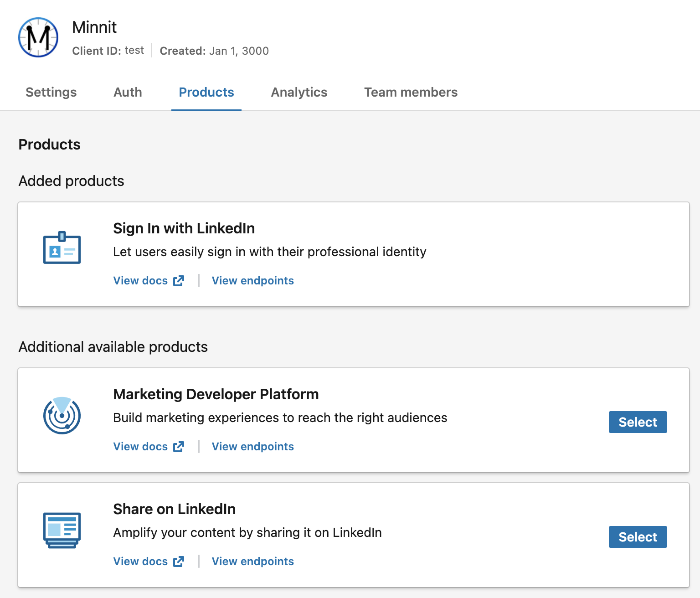View endpoints for Marketing Developer Platform
Viewport: 700px width, 598px height.
tap(252, 446)
